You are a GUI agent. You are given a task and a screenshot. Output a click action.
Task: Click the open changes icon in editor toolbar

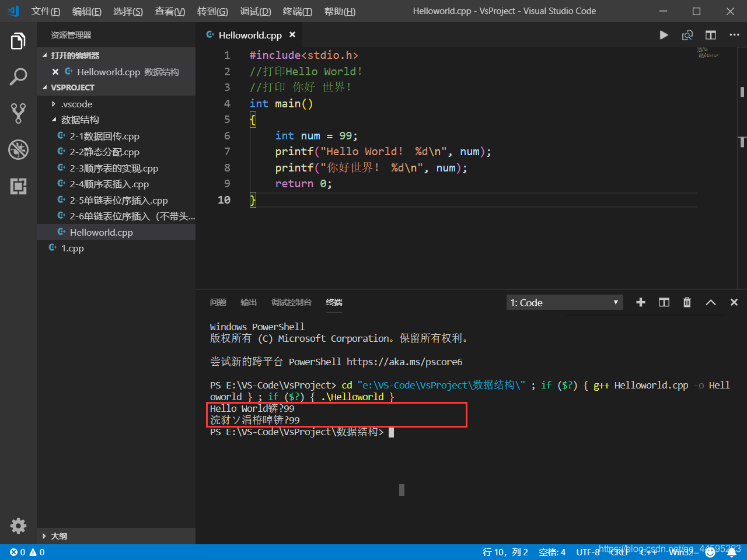pyautogui.click(x=687, y=35)
